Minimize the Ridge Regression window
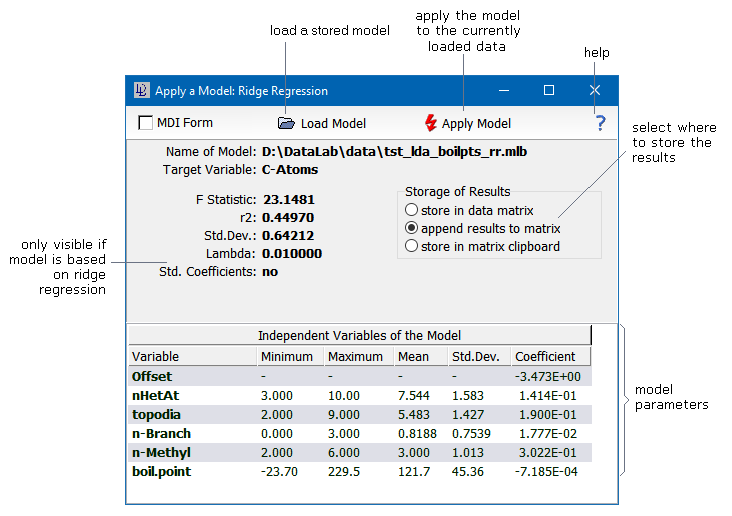This screenshot has height=516, width=732. tap(503, 91)
